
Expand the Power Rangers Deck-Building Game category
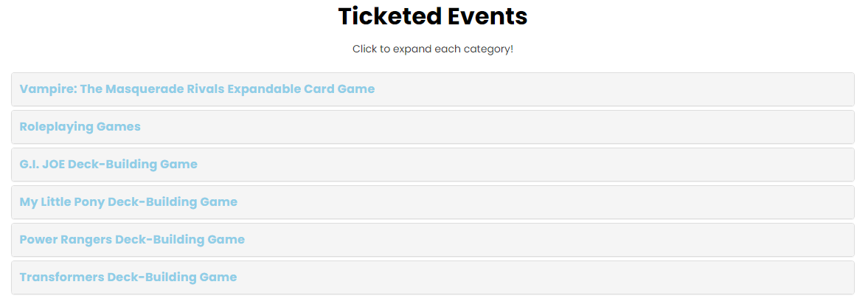(432, 240)
